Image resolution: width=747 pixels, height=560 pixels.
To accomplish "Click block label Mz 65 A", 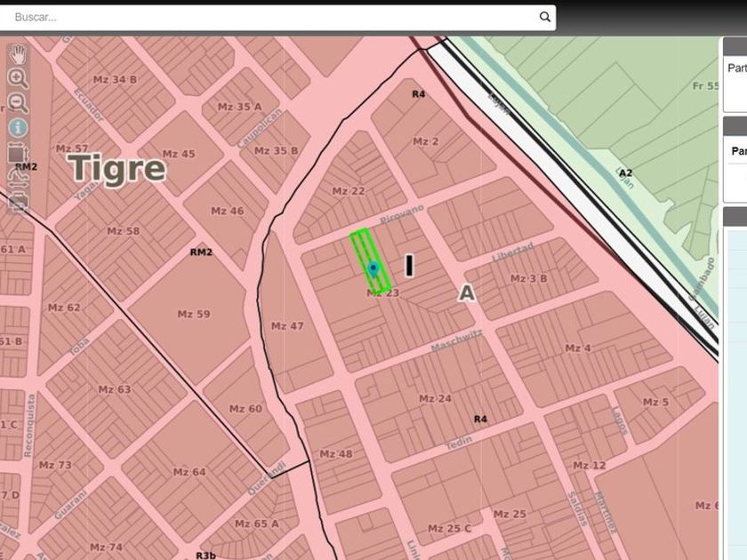I will (x=257, y=524).
